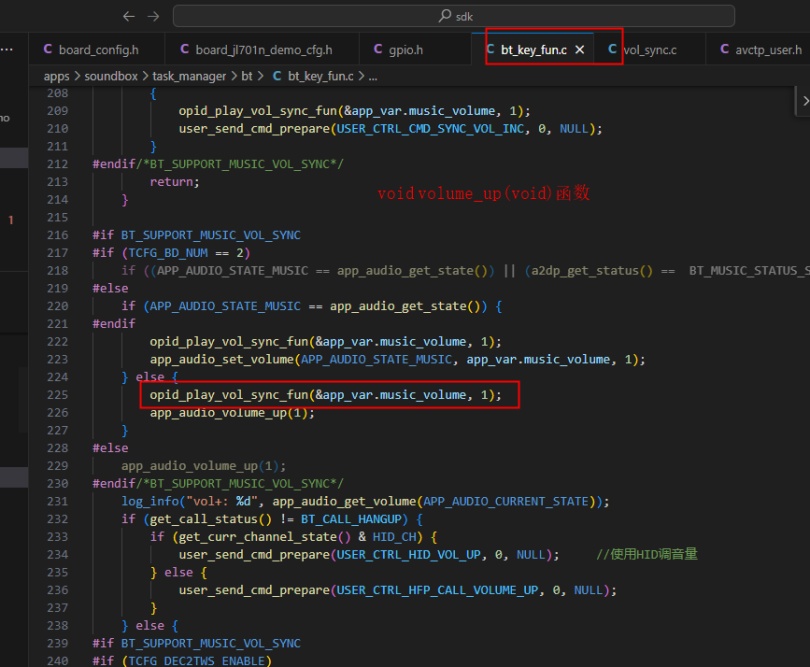Viewport: 810px width, 667px height.
Task: Click USER_CTRL_HFP_CALL_VOLUME_UP on line 236
Action: [438, 590]
